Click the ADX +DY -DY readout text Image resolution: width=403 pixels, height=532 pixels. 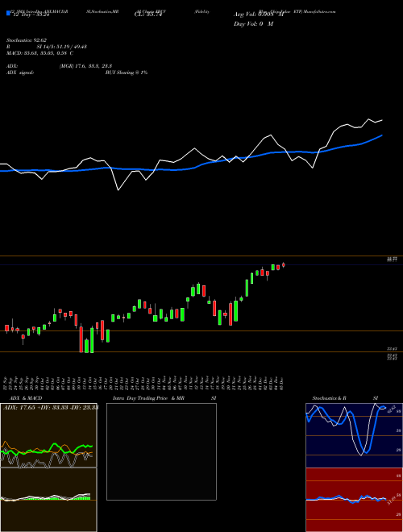coord(51,408)
